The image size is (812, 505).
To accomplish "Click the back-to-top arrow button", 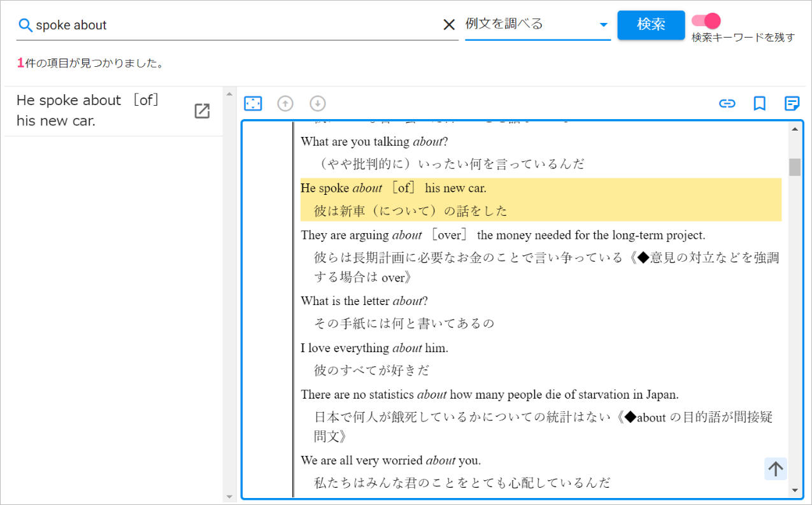I will (776, 469).
